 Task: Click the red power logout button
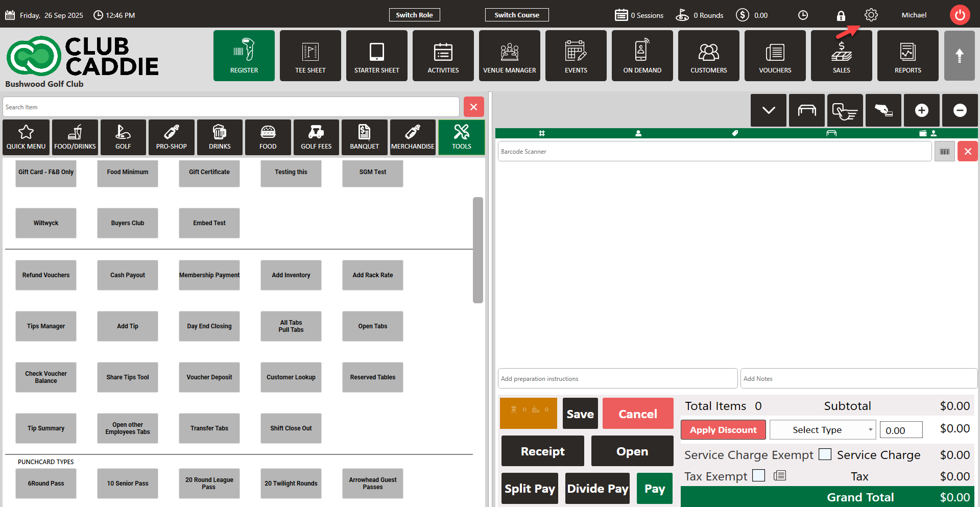click(960, 15)
